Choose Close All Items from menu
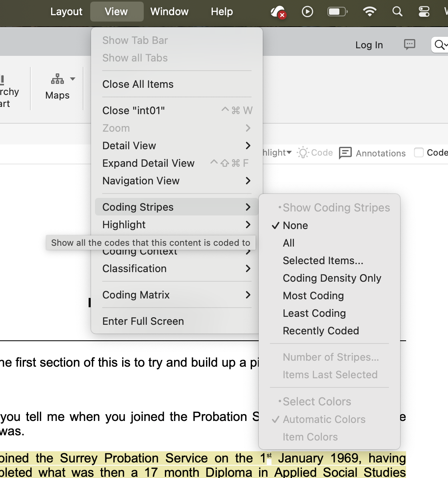448x478 pixels. click(138, 84)
